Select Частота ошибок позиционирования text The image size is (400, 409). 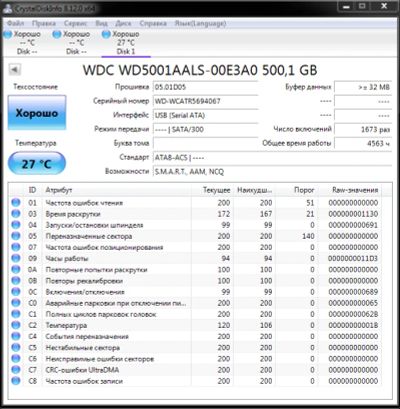104,247
